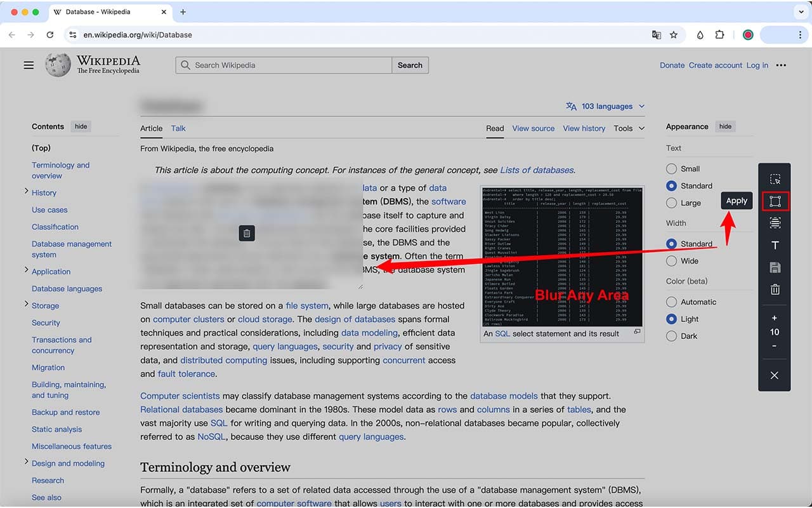Pick the T text tool in blur toolbar
The image size is (812, 508).
[775, 246]
